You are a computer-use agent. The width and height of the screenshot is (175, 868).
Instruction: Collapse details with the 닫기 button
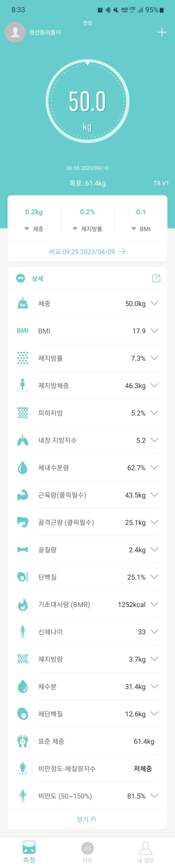87,819
